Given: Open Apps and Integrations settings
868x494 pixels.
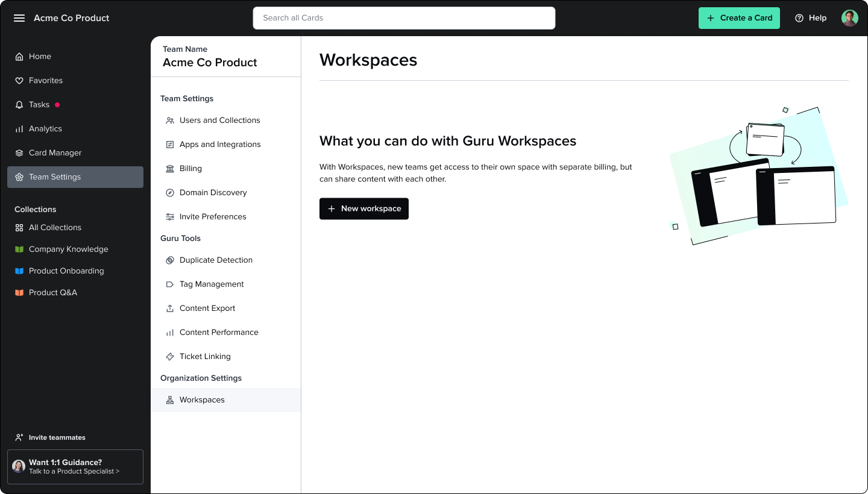Looking at the screenshot, I should coord(226,145).
